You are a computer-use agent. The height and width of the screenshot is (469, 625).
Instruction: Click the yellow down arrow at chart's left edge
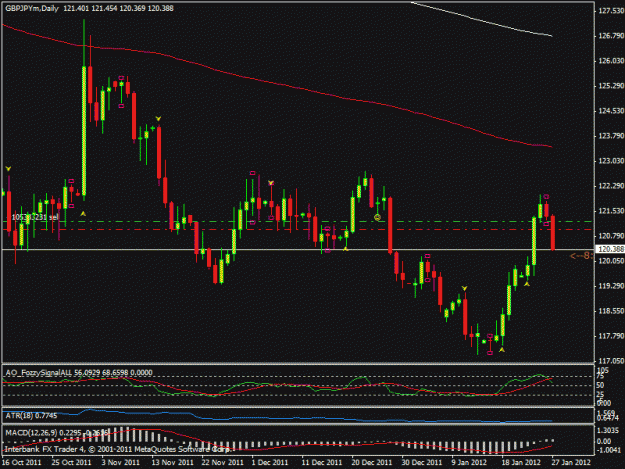pyautogui.click(x=8, y=169)
